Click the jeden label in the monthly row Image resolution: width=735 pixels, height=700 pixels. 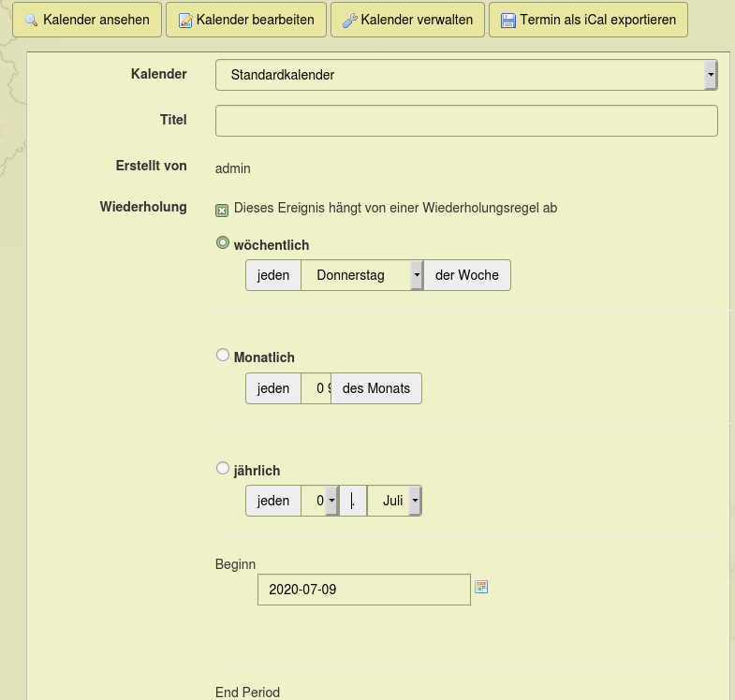point(273,388)
